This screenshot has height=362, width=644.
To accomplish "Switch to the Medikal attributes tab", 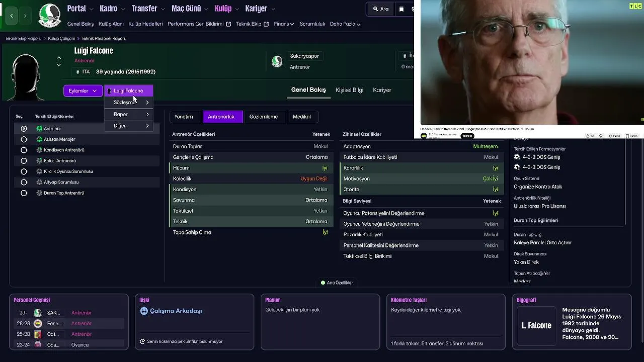I will [x=302, y=117].
